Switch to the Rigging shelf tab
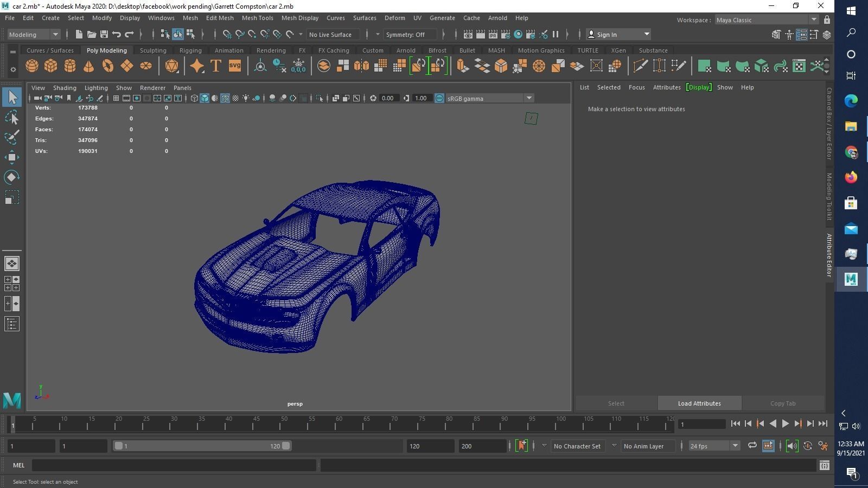The image size is (868, 488). (190, 50)
